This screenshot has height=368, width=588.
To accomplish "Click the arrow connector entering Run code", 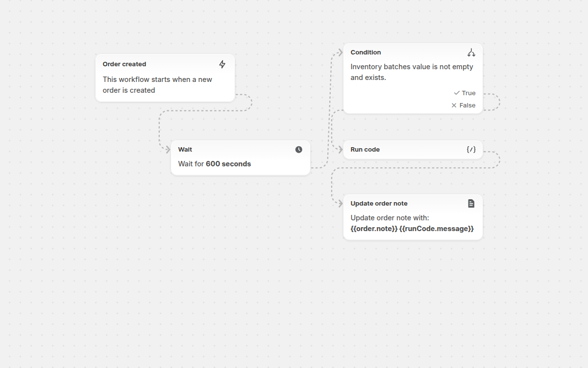I will [340, 149].
